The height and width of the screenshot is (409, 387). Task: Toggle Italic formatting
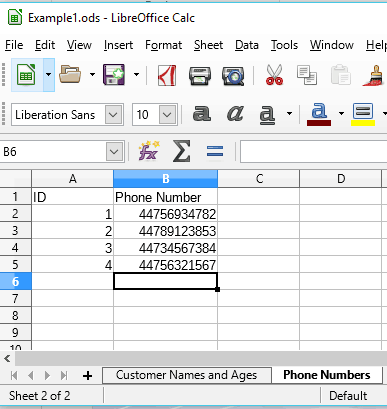pyautogui.click(x=235, y=114)
